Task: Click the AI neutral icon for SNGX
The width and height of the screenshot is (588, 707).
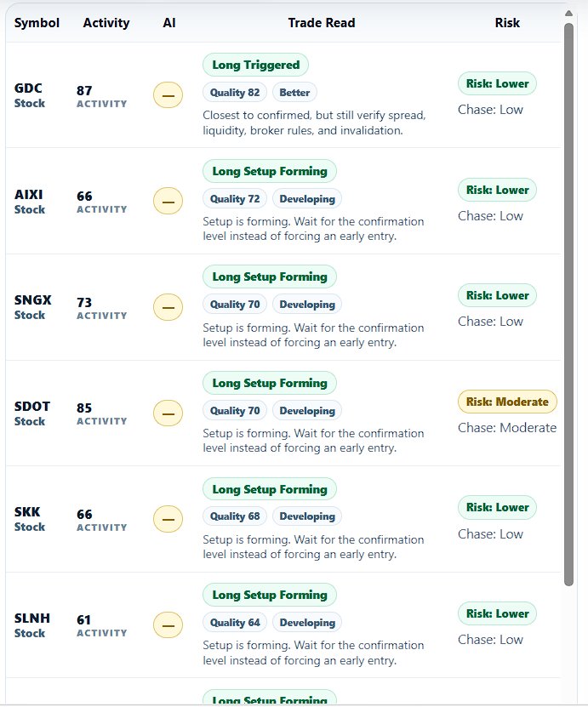Action: coord(168,307)
